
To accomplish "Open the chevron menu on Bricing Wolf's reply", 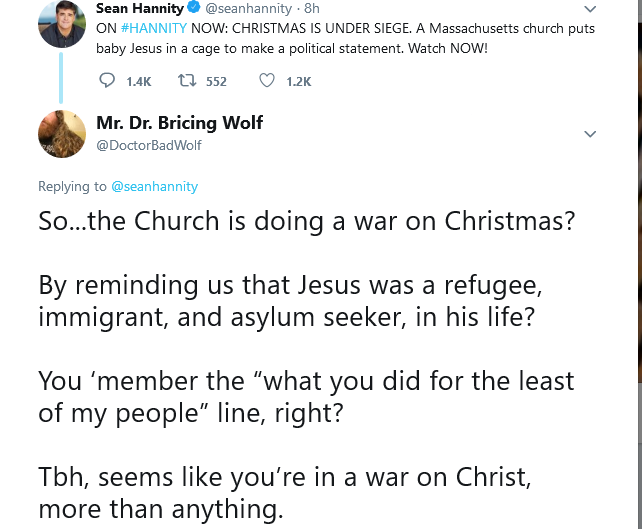I will [x=589, y=134].
